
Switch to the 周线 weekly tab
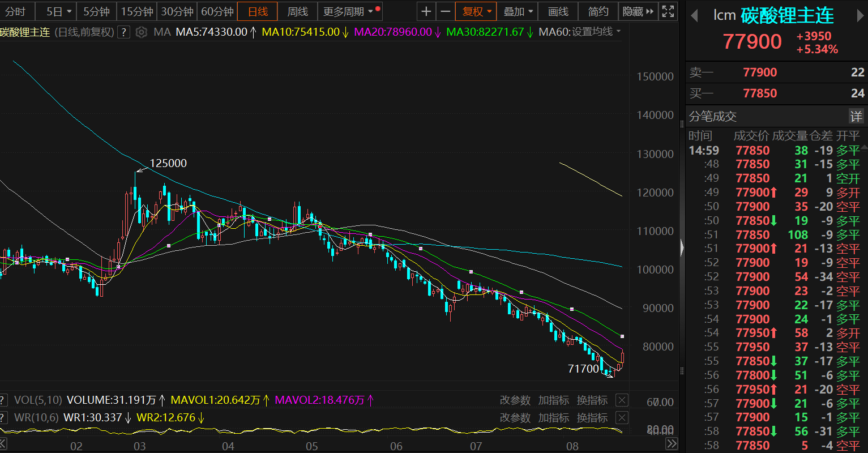[x=297, y=11]
